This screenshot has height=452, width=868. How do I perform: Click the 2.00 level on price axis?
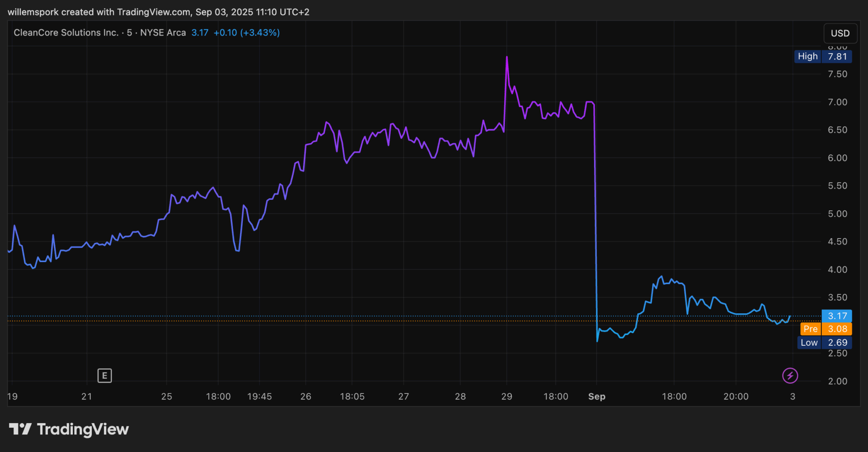point(837,381)
